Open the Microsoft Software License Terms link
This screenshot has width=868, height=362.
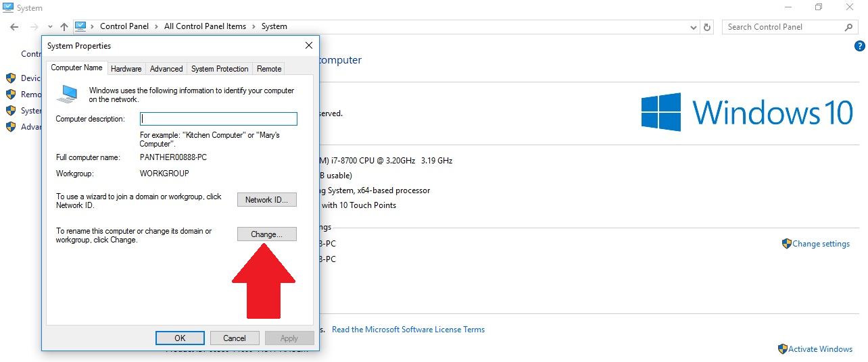[408, 330]
